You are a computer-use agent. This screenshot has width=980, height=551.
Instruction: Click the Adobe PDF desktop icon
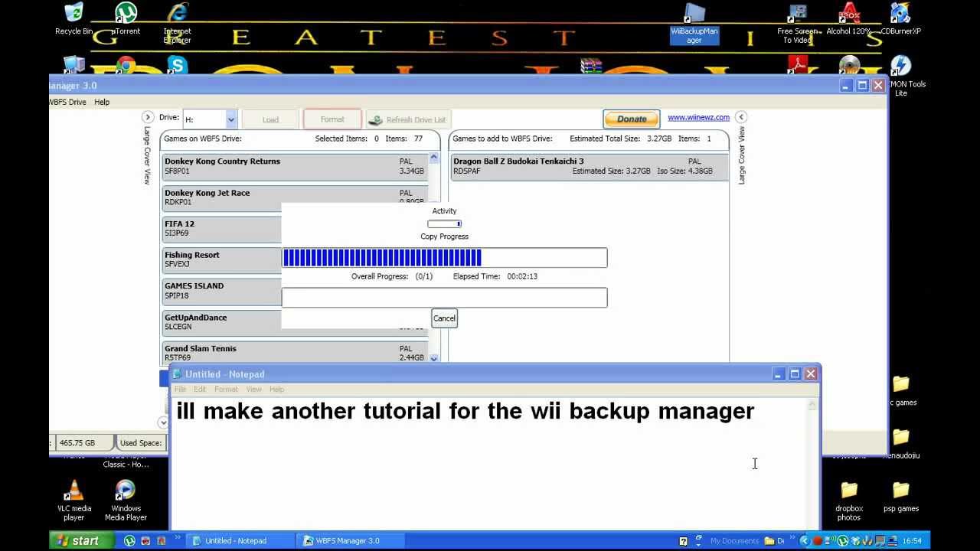click(797, 66)
